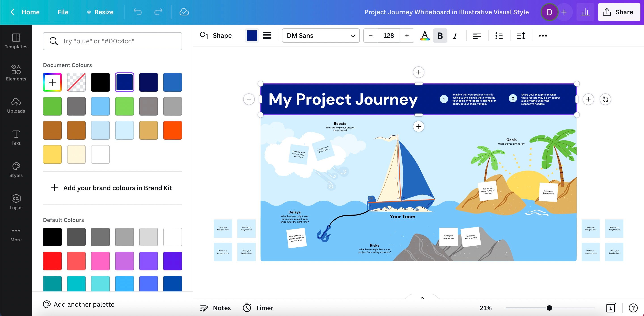The height and width of the screenshot is (316, 644).
Task: Open the border style lines icon
Action: [x=267, y=36]
